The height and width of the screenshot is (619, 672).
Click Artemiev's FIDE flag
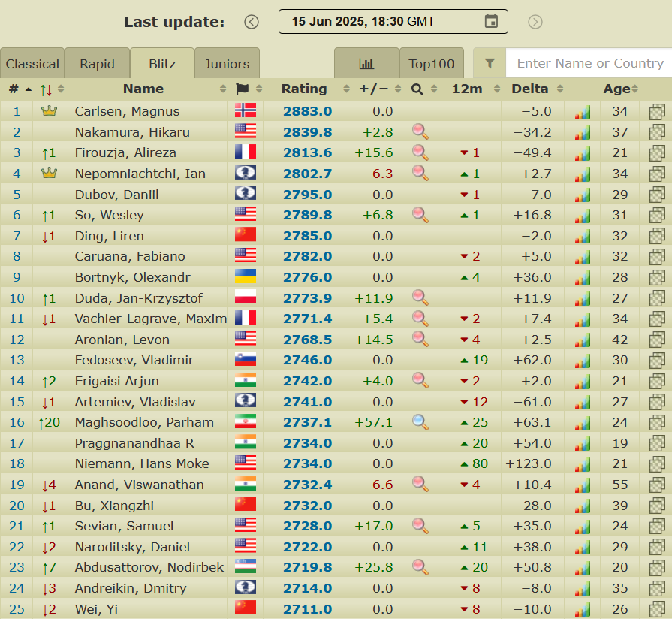246,400
